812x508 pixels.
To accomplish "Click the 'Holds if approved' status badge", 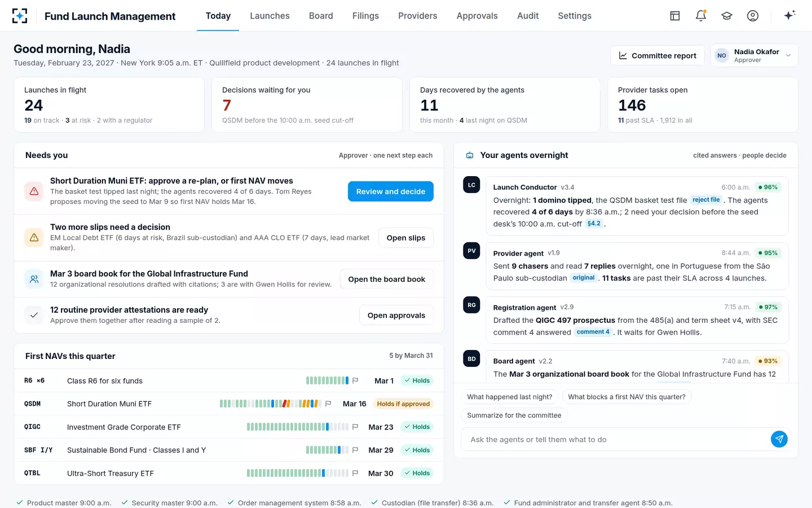I will (x=403, y=404).
